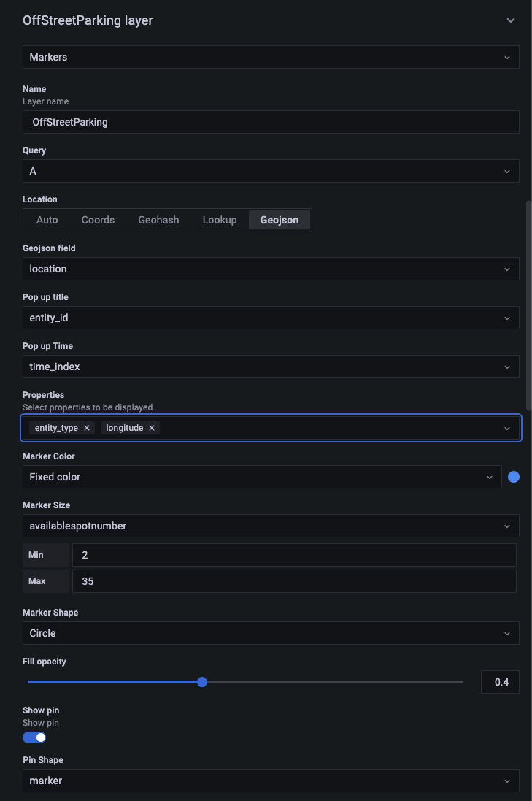The height and width of the screenshot is (801, 532).
Task: Open the Properties selector chevron
Action: coord(507,428)
